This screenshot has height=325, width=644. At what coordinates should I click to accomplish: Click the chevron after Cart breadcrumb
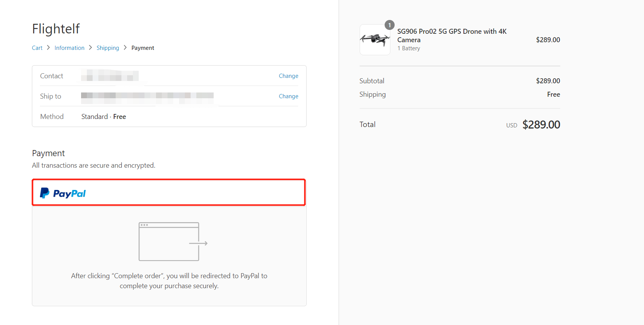tap(48, 48)
